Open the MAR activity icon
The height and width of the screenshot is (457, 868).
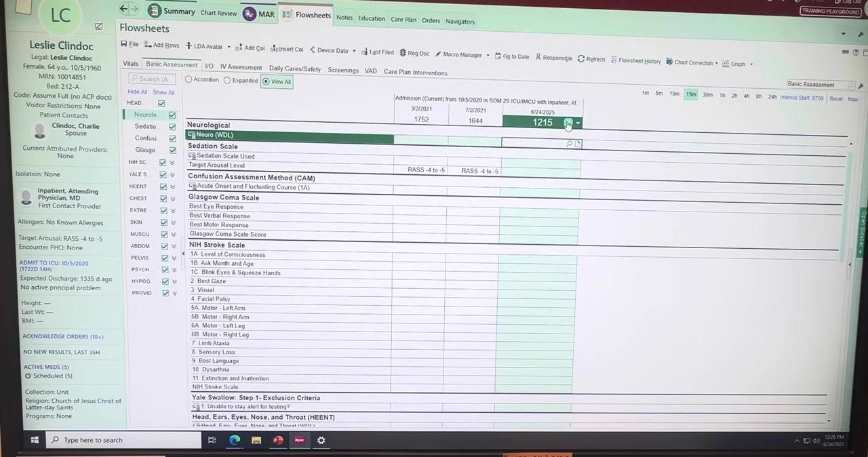[x=249, y=14]
